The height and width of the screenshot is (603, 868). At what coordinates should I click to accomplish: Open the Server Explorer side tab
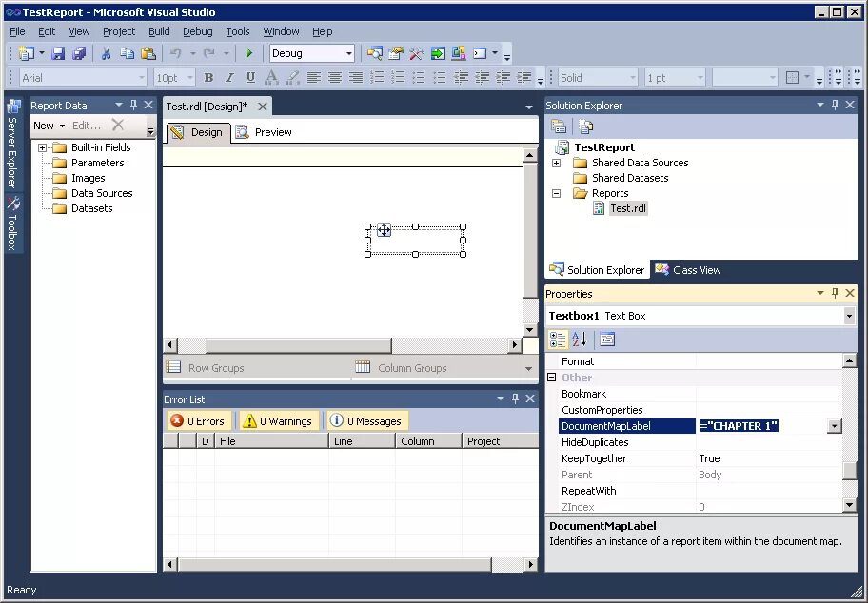click(x=13, y=145)
